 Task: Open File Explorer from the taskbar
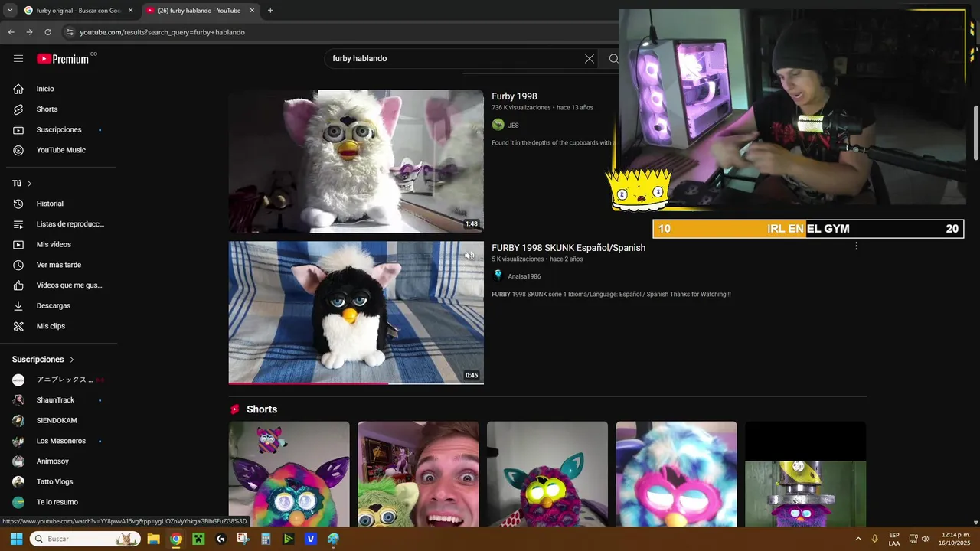coord(153,539)
